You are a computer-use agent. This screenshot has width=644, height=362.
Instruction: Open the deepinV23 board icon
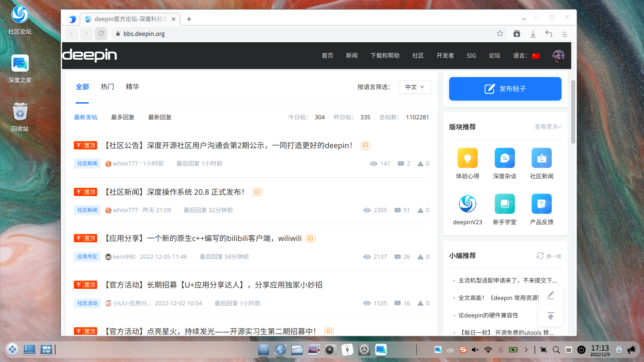click(x=468, y=204)
